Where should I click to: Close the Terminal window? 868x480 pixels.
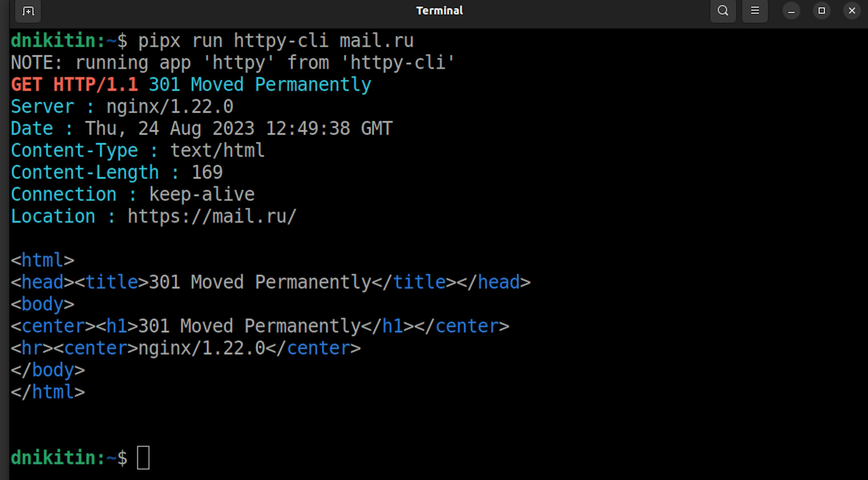click(x=852, y=11)
